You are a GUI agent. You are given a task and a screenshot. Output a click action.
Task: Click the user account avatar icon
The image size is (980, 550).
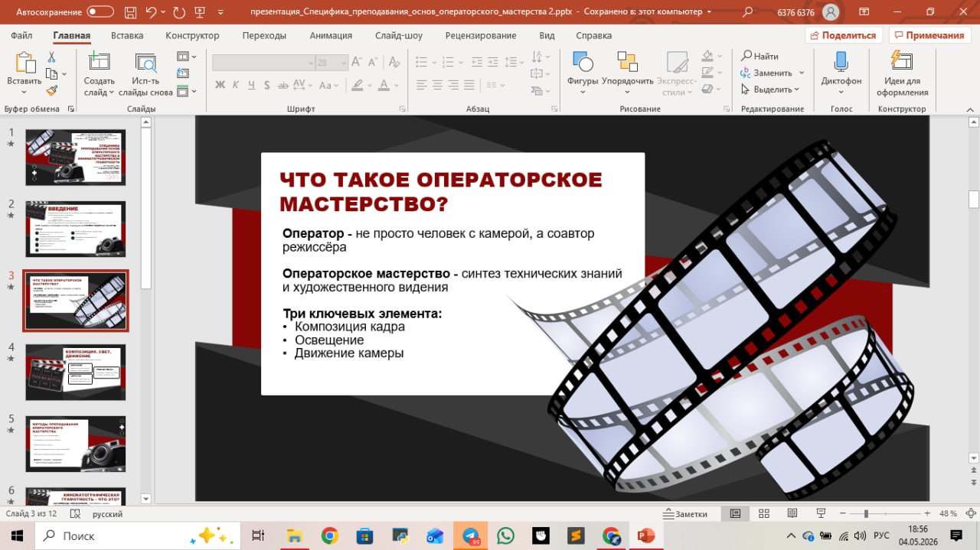pyautogui.click(x=830, y=12)
